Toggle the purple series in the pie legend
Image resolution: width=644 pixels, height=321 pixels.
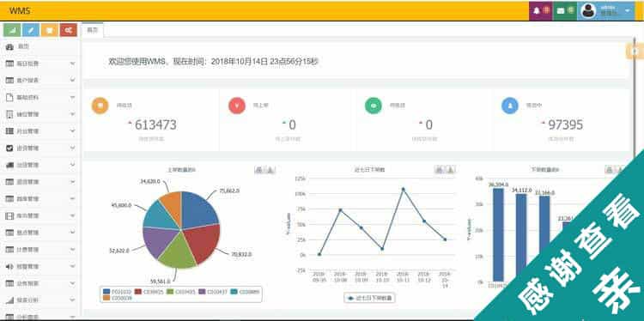(x=213, y=292)
